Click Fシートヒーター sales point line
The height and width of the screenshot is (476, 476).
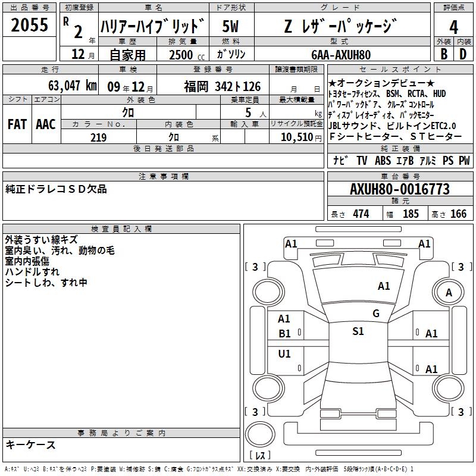[x=395, y=137]
